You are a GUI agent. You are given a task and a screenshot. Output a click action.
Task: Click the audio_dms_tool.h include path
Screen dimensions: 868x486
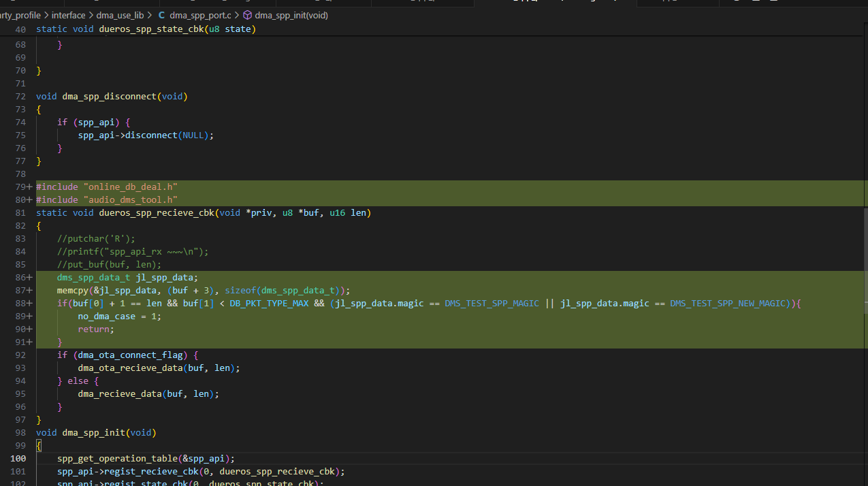coord(130,199)
